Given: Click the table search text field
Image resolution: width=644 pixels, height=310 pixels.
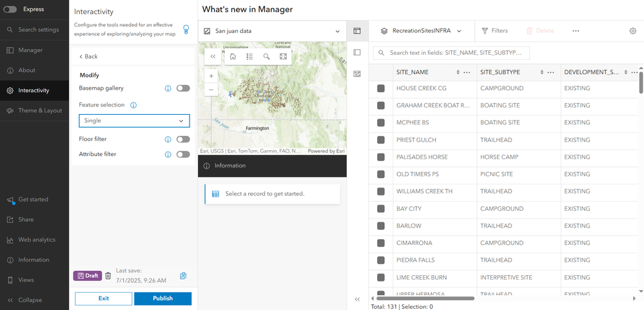Looking at the screenshot, I should click(451, 53).
